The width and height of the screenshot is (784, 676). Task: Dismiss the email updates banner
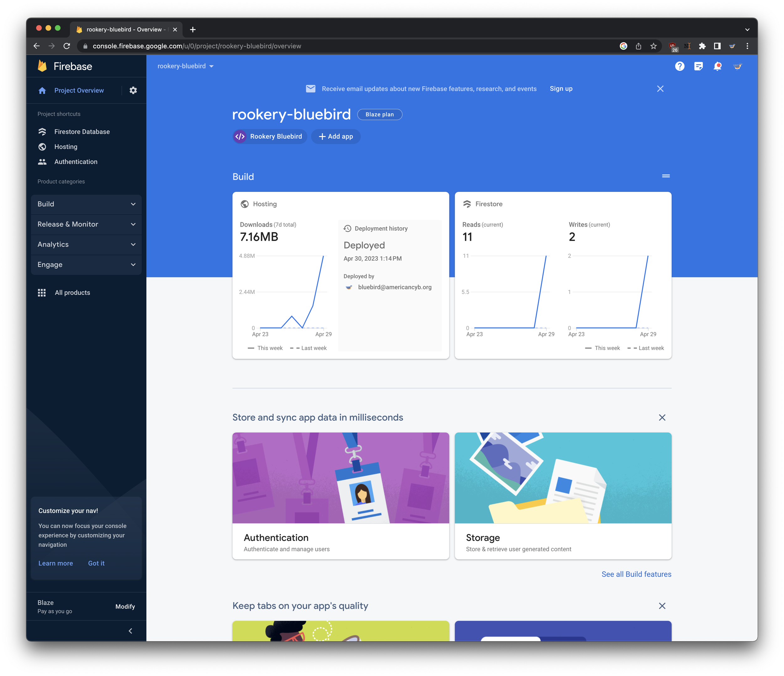coord(660,89)
